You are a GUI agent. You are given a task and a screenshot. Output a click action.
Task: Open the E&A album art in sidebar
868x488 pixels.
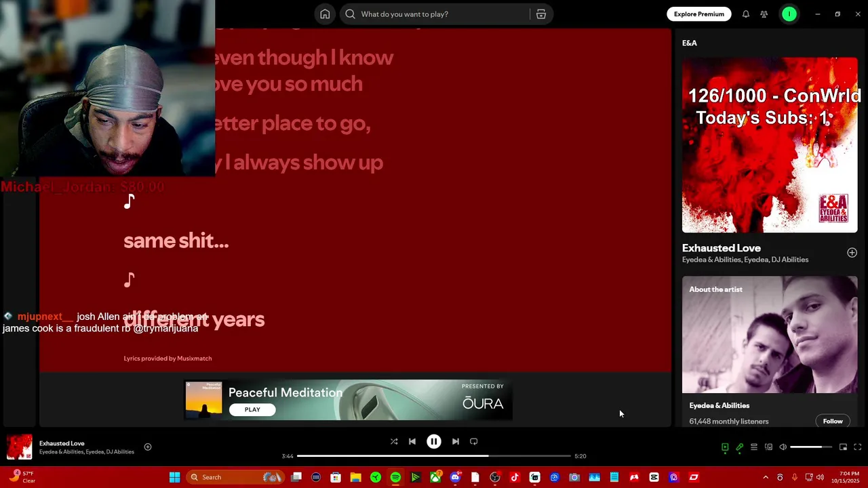pos(770,145)
